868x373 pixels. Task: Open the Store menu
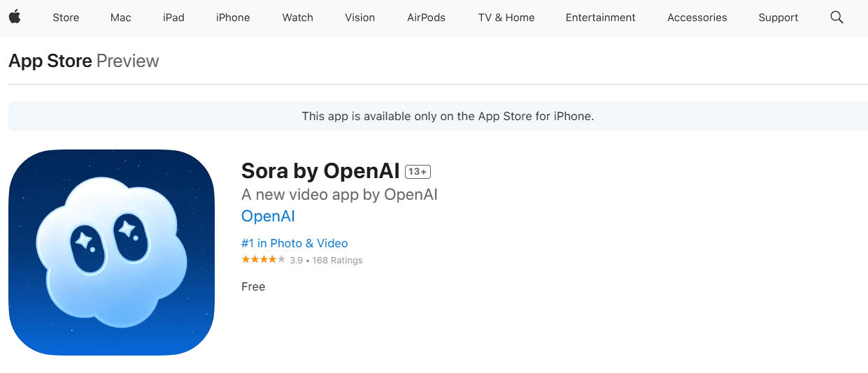66,17
